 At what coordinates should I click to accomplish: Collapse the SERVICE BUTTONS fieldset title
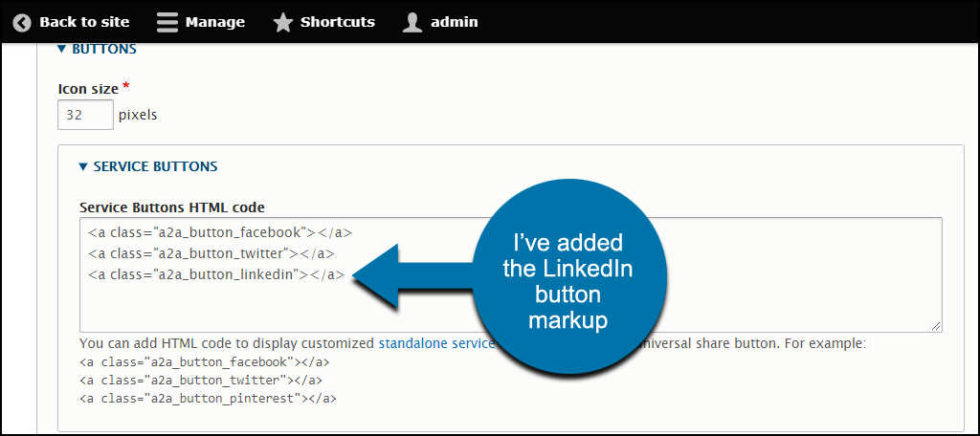point(155,166)
